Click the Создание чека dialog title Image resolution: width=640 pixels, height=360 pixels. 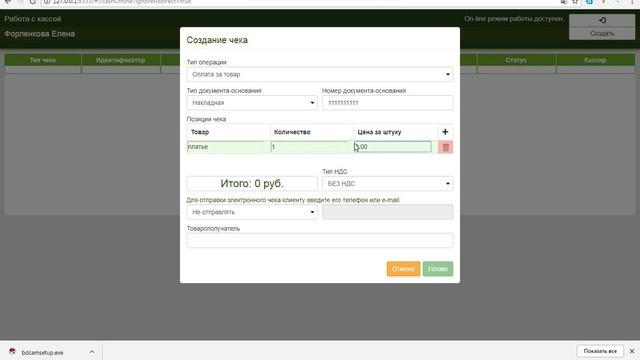tap(217, 40)
